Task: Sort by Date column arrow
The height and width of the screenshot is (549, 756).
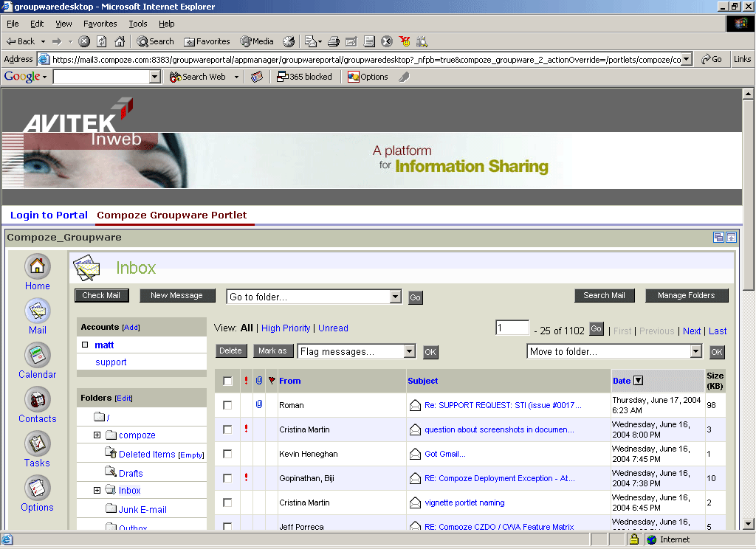Action: point(639,381)
